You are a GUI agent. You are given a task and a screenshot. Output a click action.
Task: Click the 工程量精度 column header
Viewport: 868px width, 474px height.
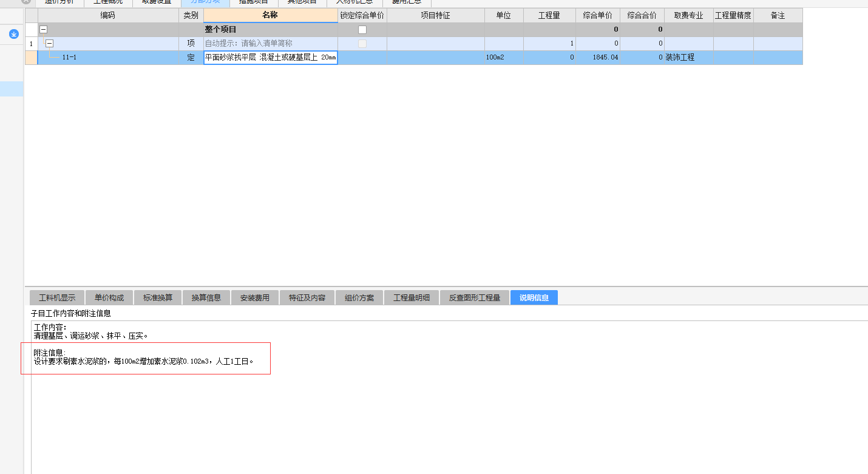click(x=733, y=16)
